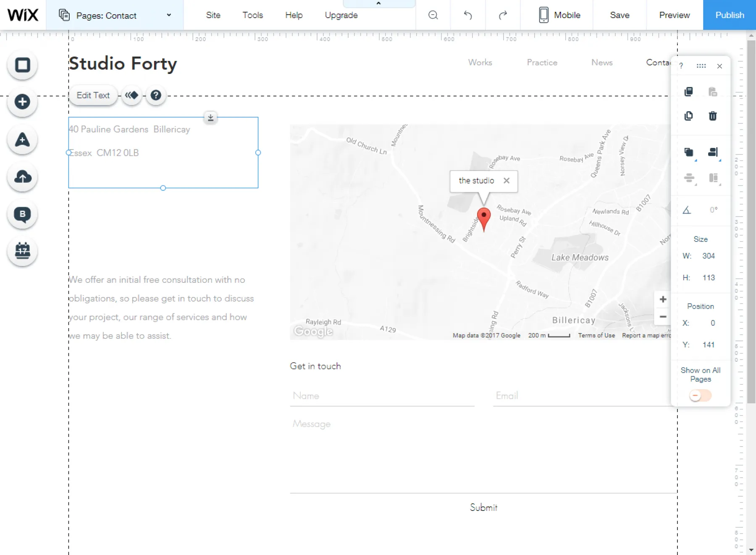
Task: Open the My Uploads cloud icon
Action: tap(22, 177)
